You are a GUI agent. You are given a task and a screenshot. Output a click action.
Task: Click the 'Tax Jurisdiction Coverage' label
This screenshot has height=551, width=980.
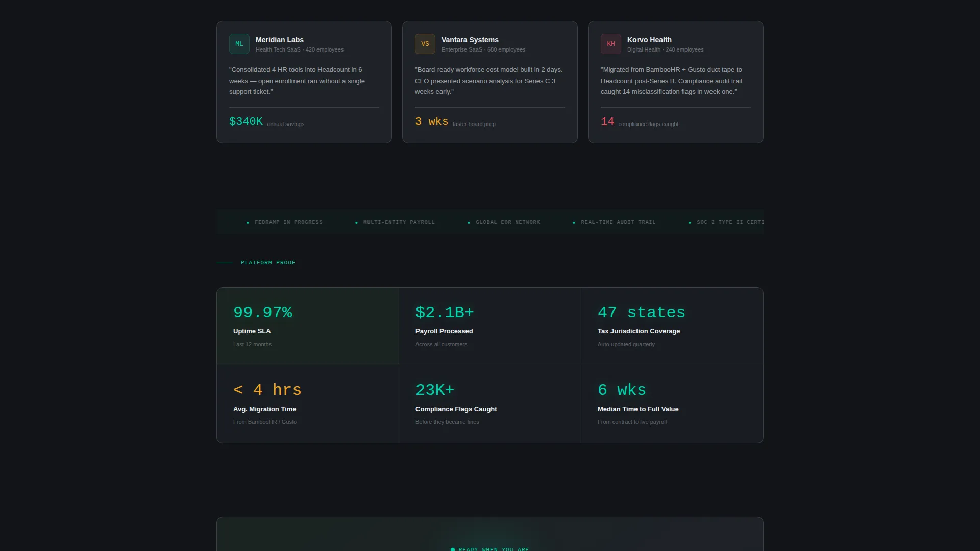(639, 331)
